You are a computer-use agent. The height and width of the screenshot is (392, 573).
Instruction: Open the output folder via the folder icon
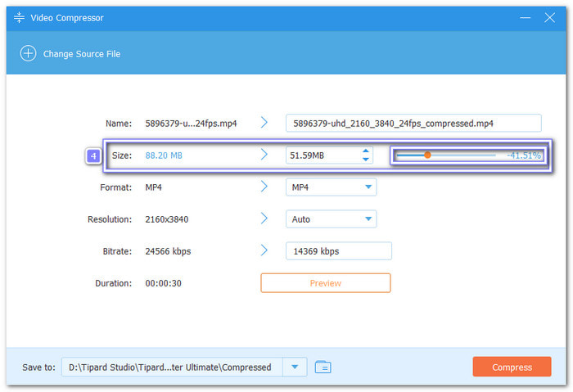pyautogui.click(x=323, y=367)
